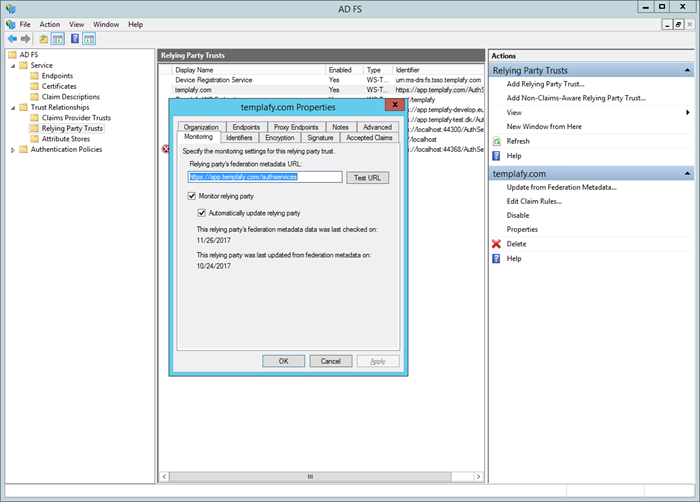The image size is (700, 502).
Task: Switch to the Identifiers tab
Action: coord(239,138)
